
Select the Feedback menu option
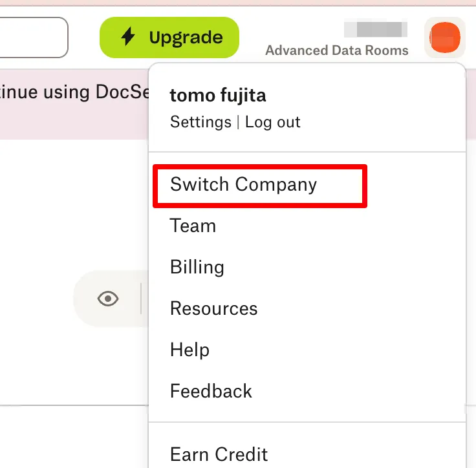pyautogui.click(x=211, y=392)
